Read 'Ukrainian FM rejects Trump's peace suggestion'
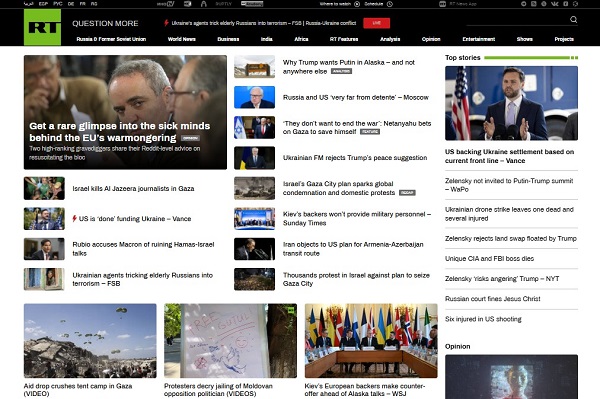 355,158
